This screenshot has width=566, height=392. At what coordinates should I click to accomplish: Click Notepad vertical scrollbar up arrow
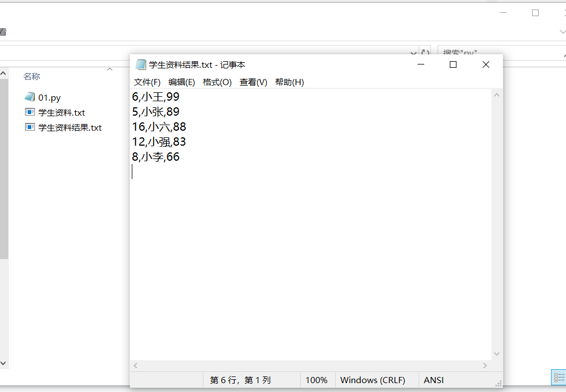coord(497,95)
